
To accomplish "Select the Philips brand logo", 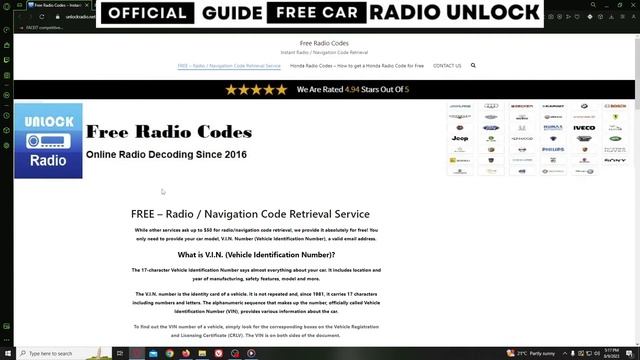I will coord(553,149).
